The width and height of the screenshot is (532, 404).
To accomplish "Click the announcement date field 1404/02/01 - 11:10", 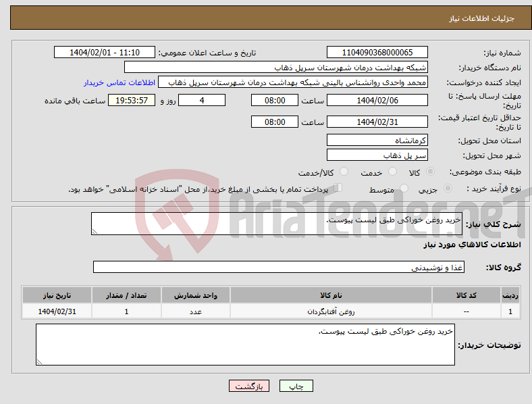I will (x=105, y=52).
